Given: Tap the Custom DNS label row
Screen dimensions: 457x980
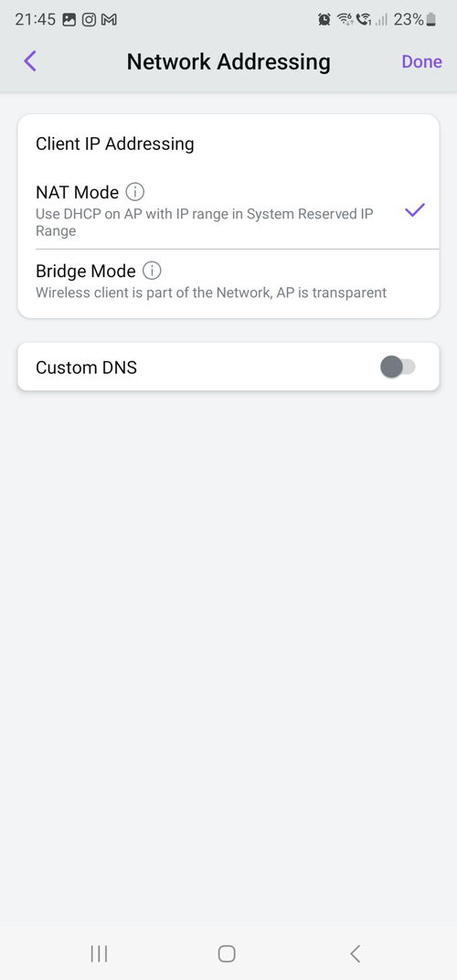Looking at the screenshot, I should [x=228, y=367].
